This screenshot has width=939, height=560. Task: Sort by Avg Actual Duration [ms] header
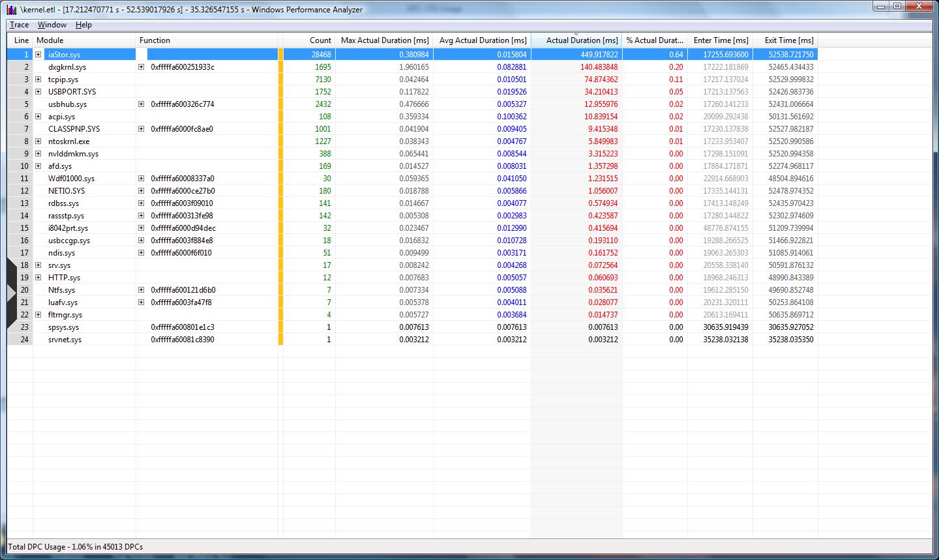point(482,40)
